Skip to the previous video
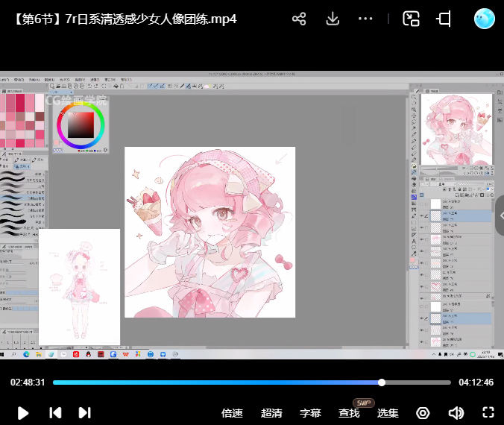Screen dimensions: 504x425 pyautogui.click(x=55, y=412)
